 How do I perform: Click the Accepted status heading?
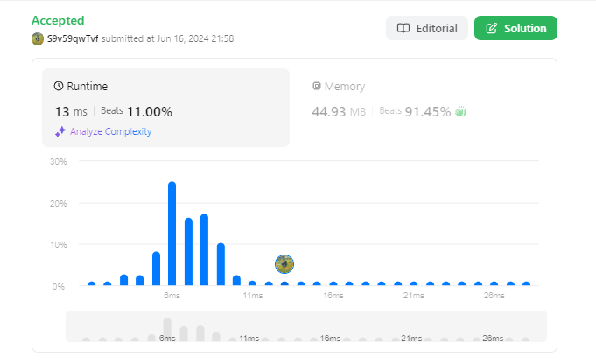58,20
